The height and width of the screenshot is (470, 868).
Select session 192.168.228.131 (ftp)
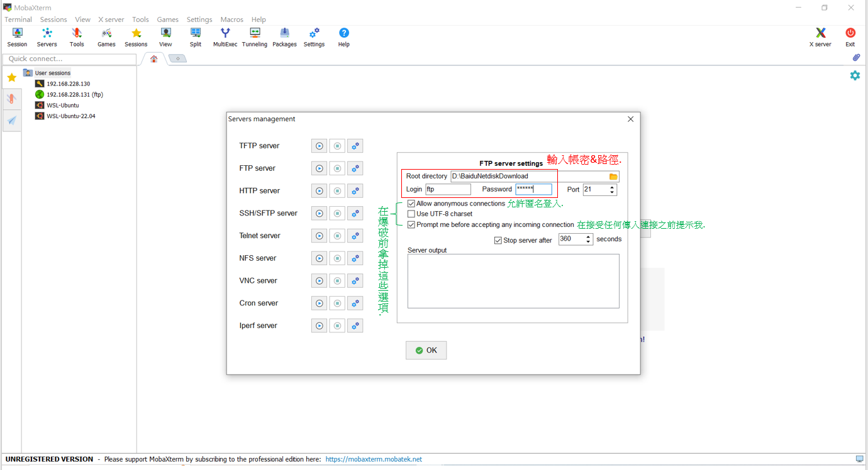coord(74,94)
